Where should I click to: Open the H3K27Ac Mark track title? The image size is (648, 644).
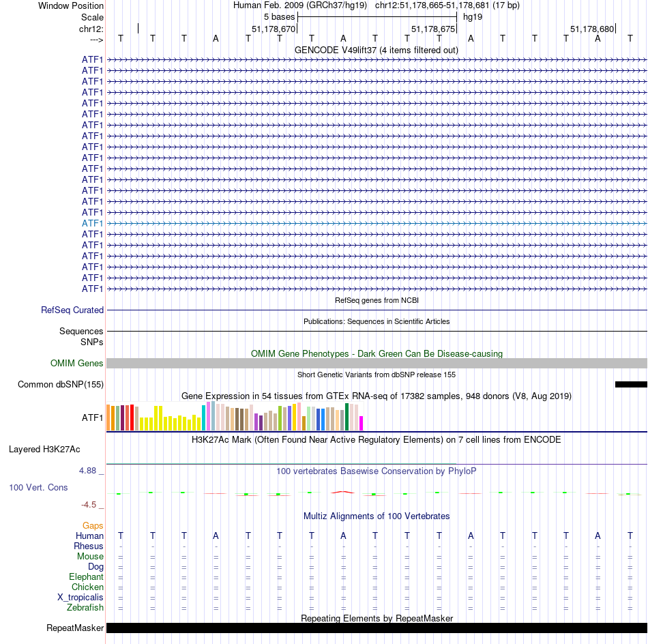tap(377, 439)
